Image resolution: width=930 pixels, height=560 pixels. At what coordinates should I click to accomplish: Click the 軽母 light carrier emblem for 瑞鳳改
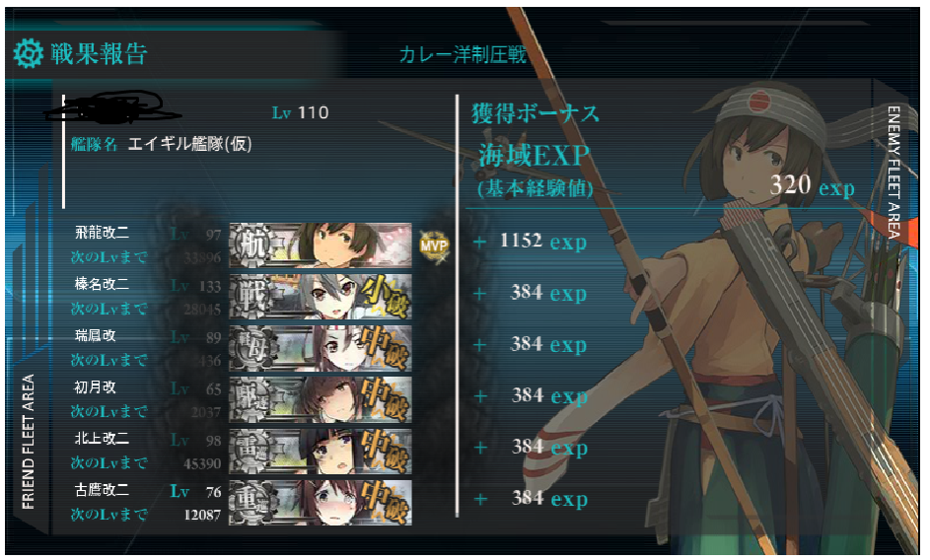pos(252,348)
